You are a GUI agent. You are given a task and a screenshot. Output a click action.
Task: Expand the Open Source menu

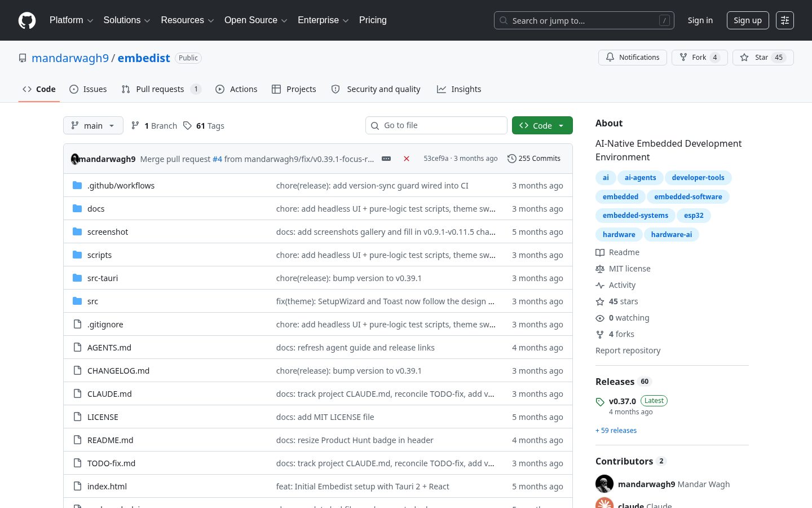[256, 20]
